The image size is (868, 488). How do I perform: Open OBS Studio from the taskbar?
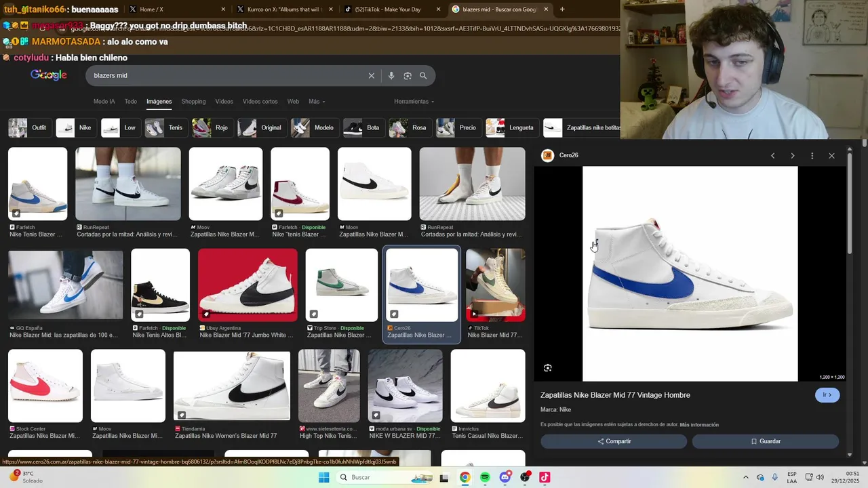(525, 477)
